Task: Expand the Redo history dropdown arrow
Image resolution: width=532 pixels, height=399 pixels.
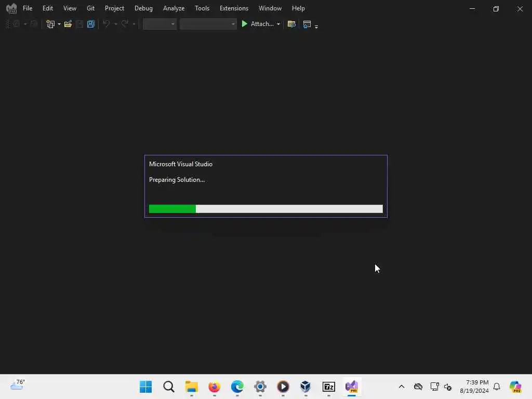Action: point(134,24)
